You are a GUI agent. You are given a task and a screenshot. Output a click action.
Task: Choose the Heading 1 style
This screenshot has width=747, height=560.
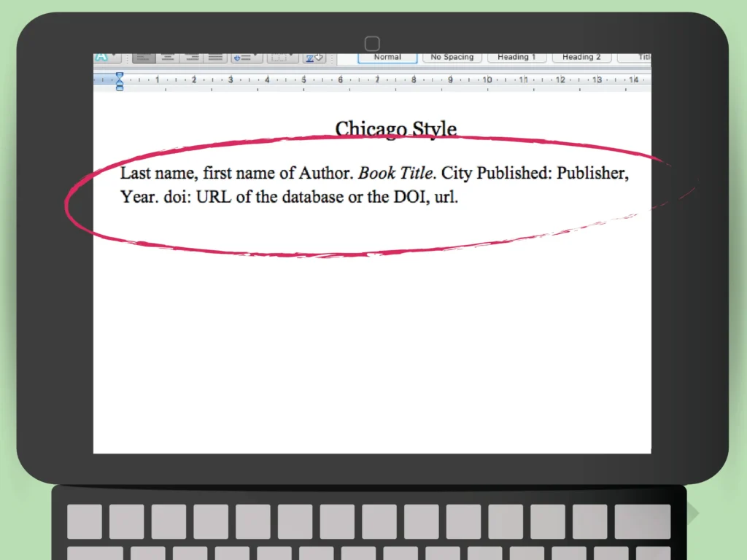(516, 57)
